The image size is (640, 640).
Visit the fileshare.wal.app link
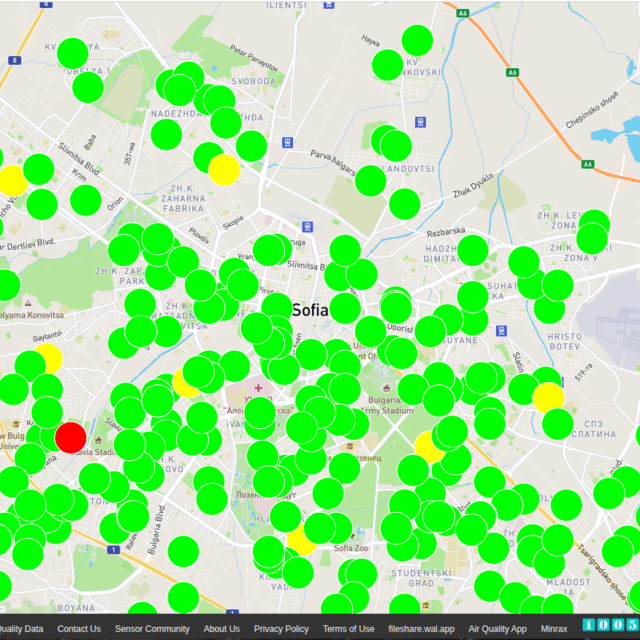pos(422,629)
